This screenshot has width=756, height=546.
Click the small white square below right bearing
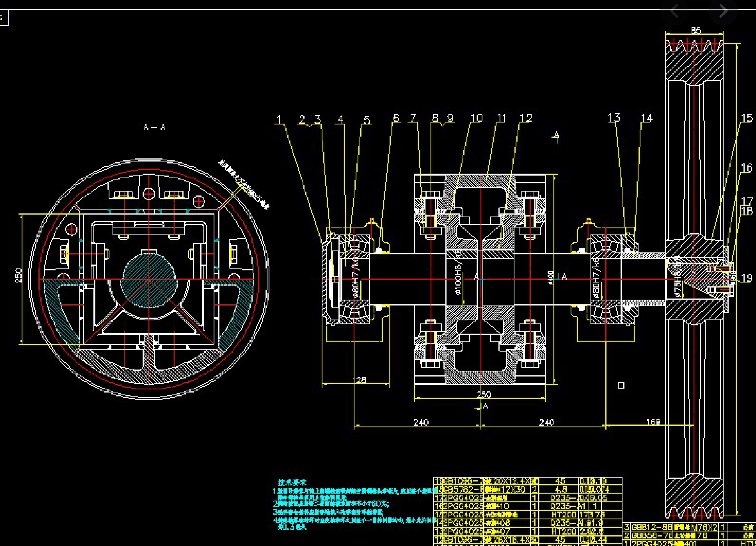(x=621, y=385)
